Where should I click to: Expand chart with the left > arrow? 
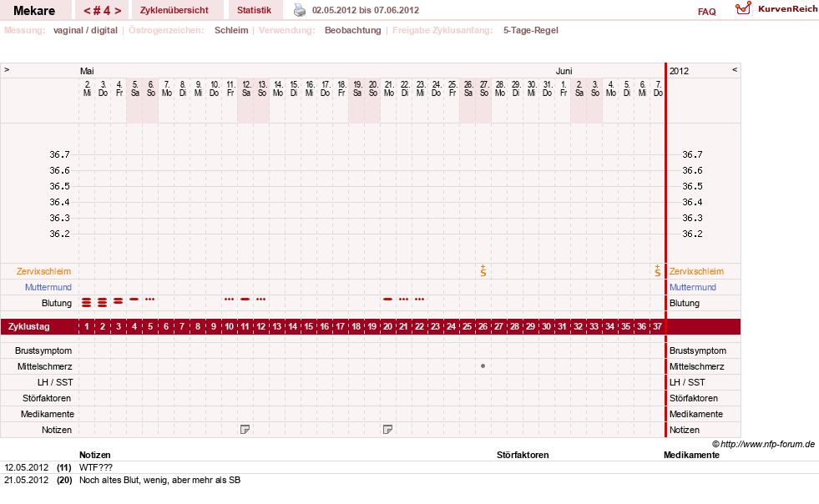click(7, 69)
